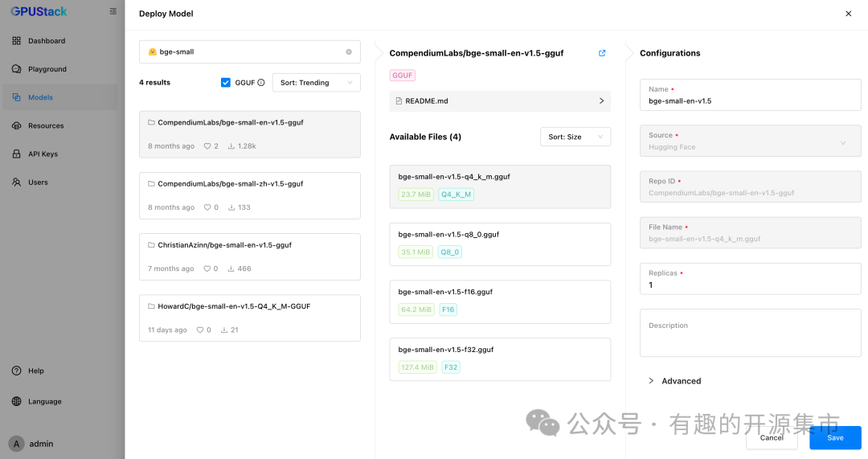
Task: Open Playground from sidebar
Action: coord(59,68)
